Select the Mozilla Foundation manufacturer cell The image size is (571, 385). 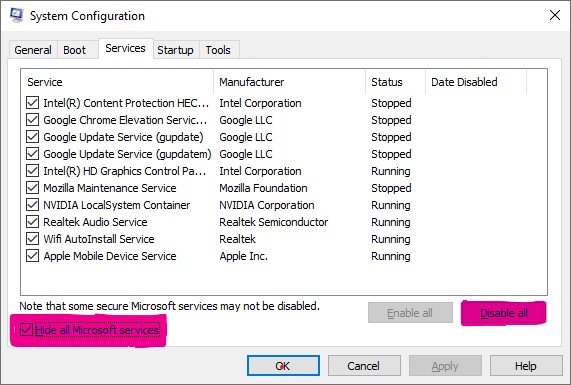tap(263, 188)
